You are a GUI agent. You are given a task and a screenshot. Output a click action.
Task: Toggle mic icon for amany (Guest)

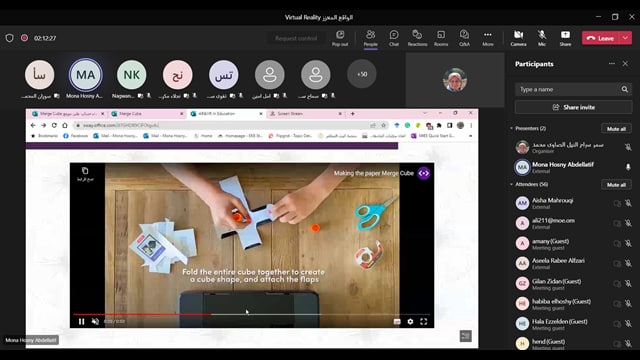628,244
